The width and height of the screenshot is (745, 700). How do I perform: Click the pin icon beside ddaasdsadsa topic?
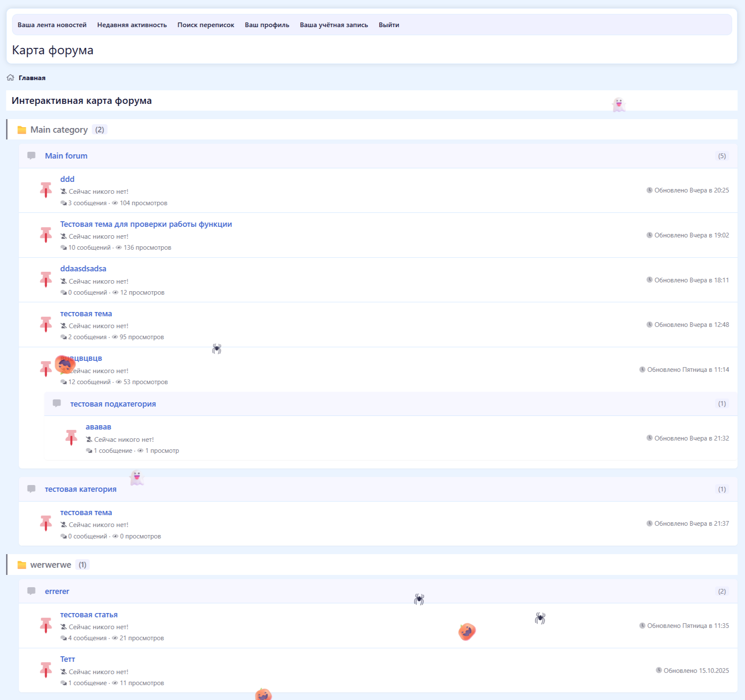coord(46,279)
